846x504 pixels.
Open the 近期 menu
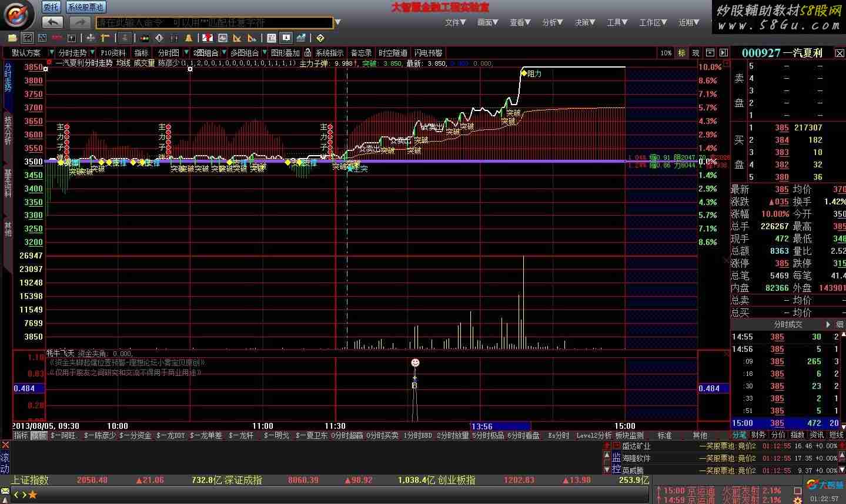click(689, 22)
